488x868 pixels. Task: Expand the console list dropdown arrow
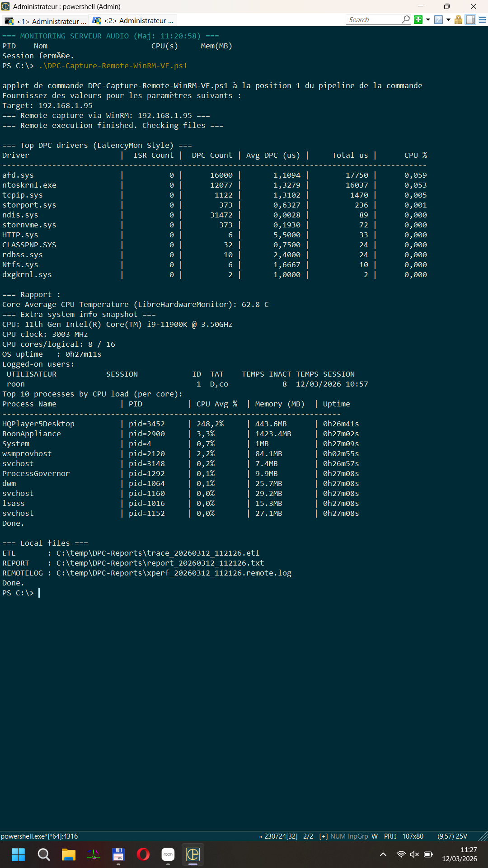coord(448,19)
